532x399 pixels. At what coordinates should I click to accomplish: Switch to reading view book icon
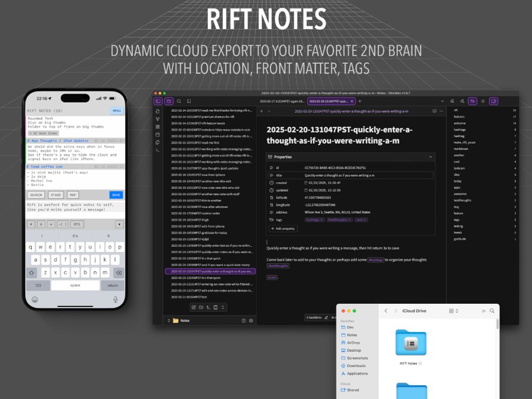click(x=434, y=111)
